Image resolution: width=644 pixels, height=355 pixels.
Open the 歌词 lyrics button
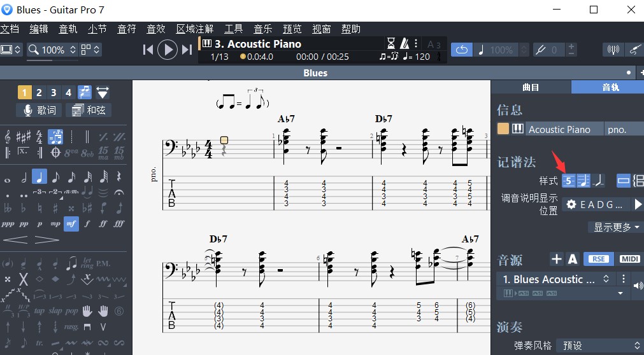tap(39, 110)
